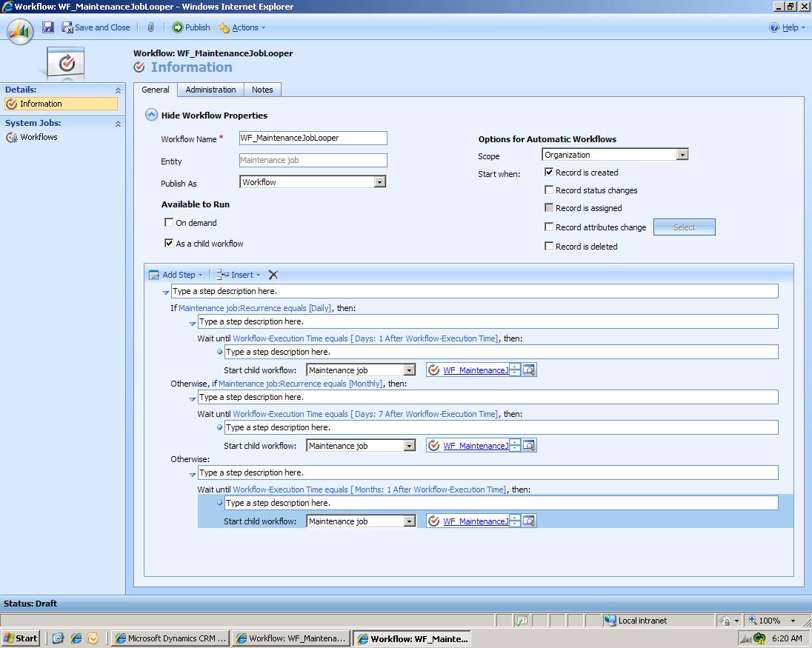Switch to the Administration tab
This screenshot has width=812, height=648.
click(210, 90)
